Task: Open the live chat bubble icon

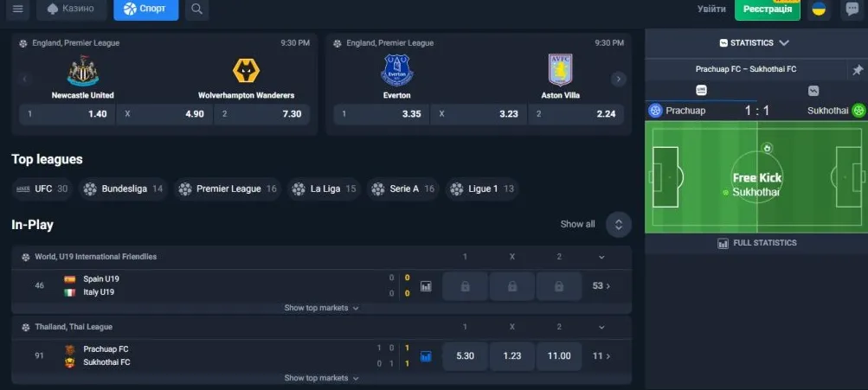Action: point(852,10)
